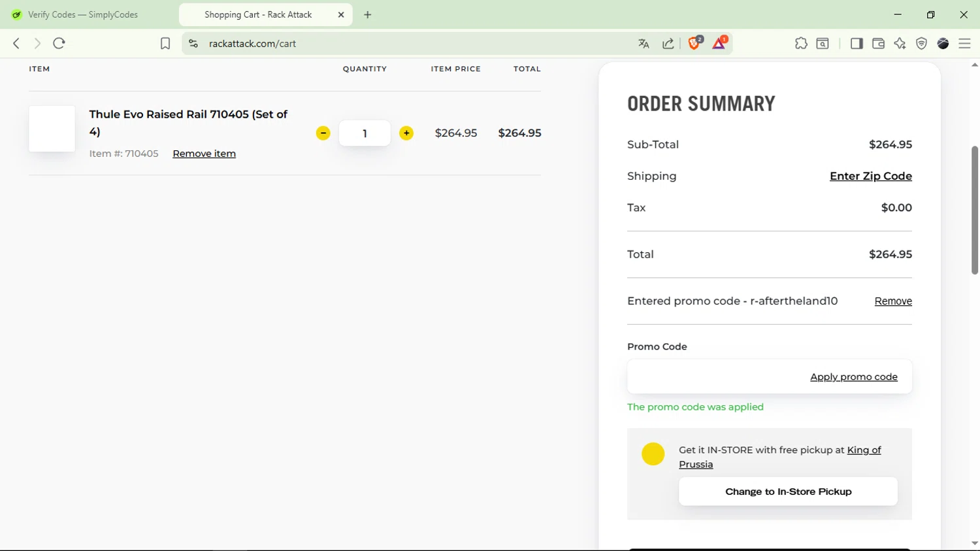Open the translate page icon

[x=644, y=43]
